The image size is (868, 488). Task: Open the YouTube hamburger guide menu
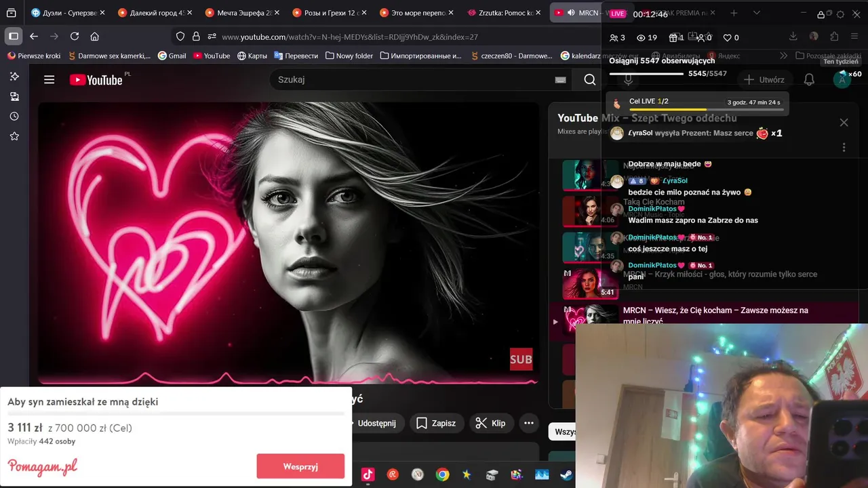coord(49,79)
